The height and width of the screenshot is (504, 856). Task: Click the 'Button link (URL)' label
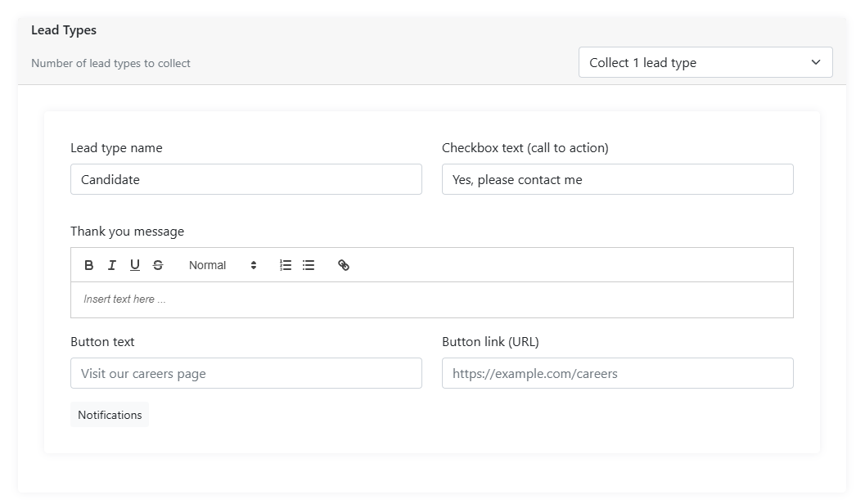pyautogui.click(x=490, y=342)
